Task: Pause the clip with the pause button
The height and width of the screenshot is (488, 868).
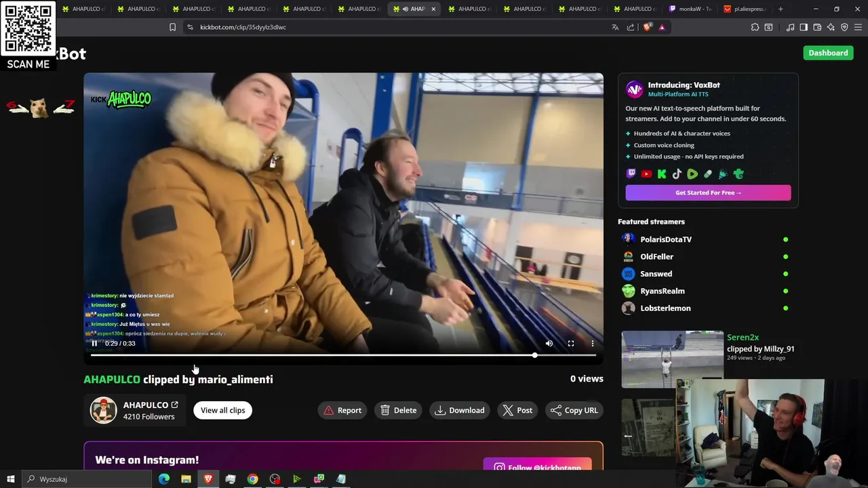Action: point(94,344)
